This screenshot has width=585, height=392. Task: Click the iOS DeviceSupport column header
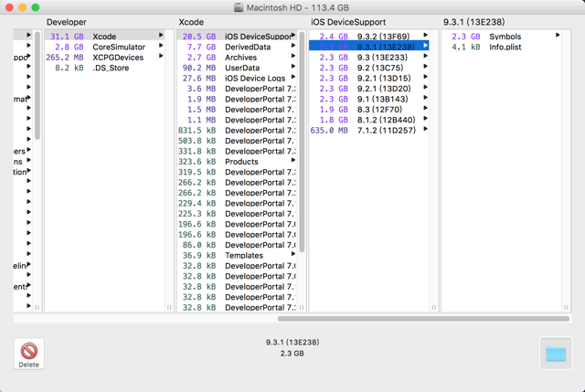(348, 22)
